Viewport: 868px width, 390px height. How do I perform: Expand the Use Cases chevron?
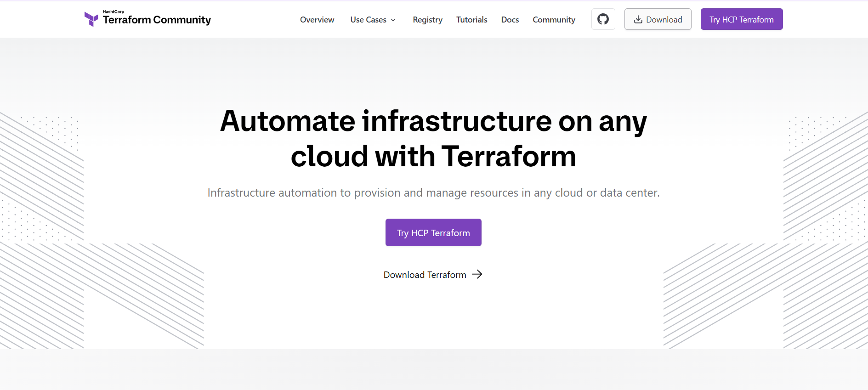point(393,20)
